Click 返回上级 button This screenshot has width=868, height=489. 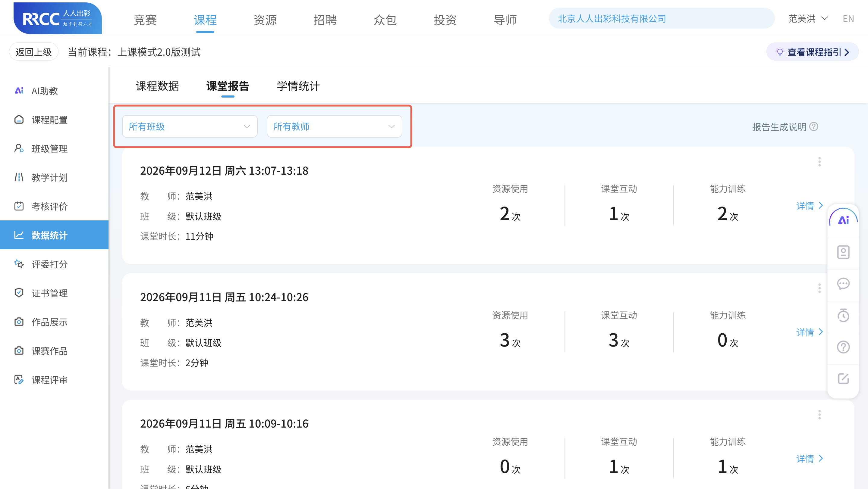34,52
